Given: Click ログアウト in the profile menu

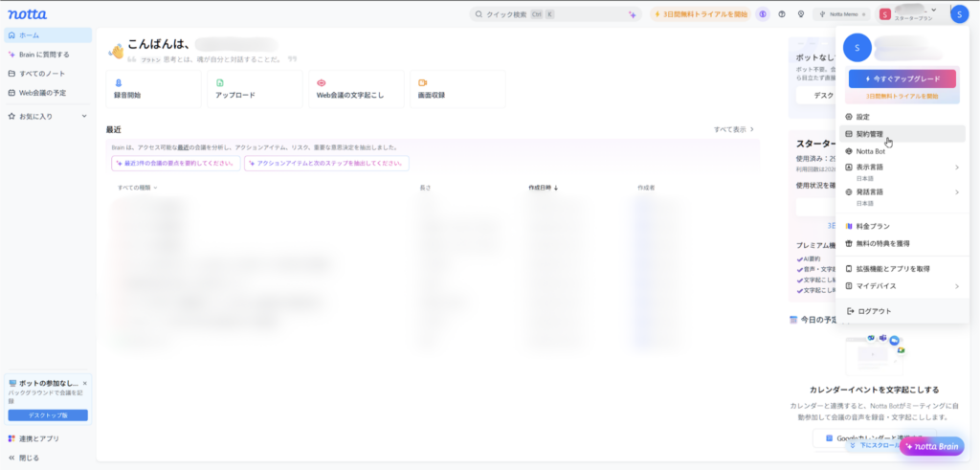Looking at the screenshot, I should (902, 311).
